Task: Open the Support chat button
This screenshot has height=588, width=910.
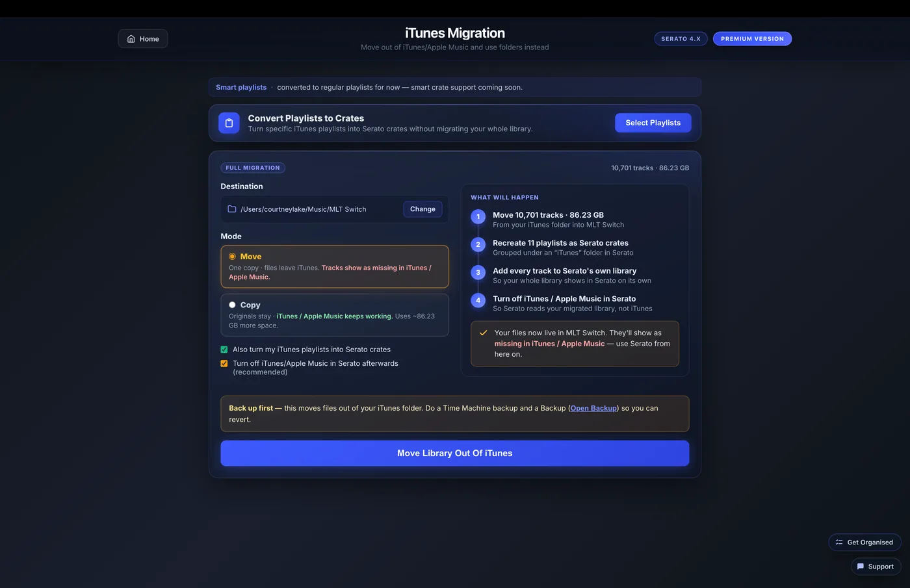Action: [x=876, y=567]
